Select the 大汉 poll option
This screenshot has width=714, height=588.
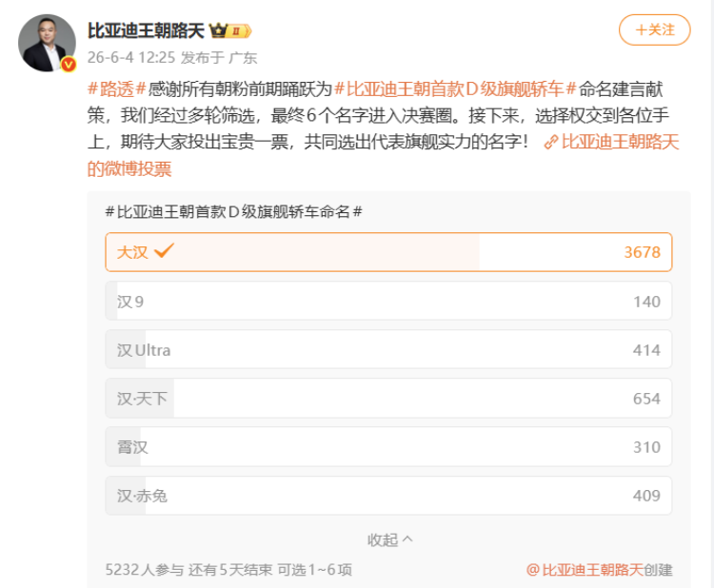pos(388,252)
